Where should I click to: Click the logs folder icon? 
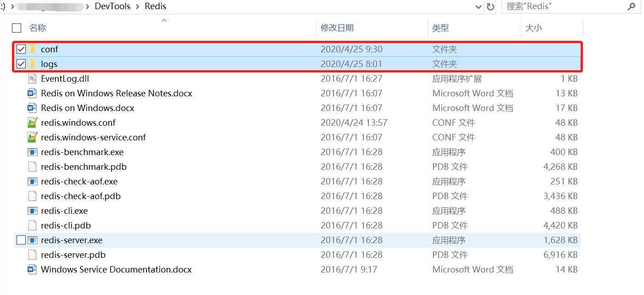(32, 64)
